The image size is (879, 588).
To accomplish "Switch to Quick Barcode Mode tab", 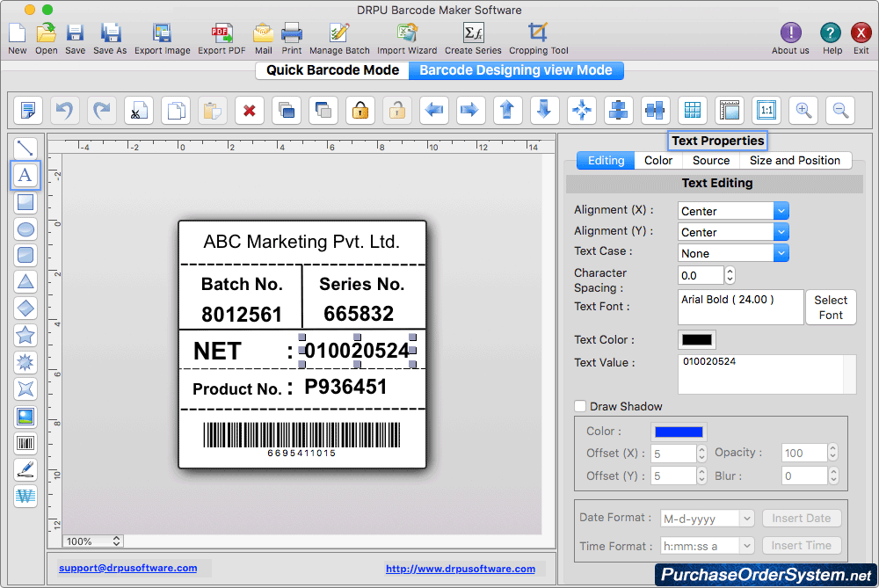I will point(332,70).
